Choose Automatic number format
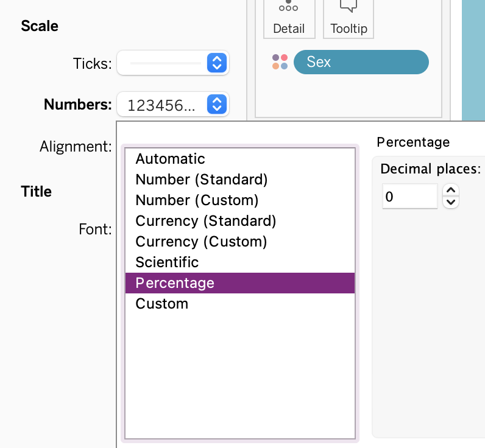The width and height of the screenshot is (485, 448). point(171,159)
